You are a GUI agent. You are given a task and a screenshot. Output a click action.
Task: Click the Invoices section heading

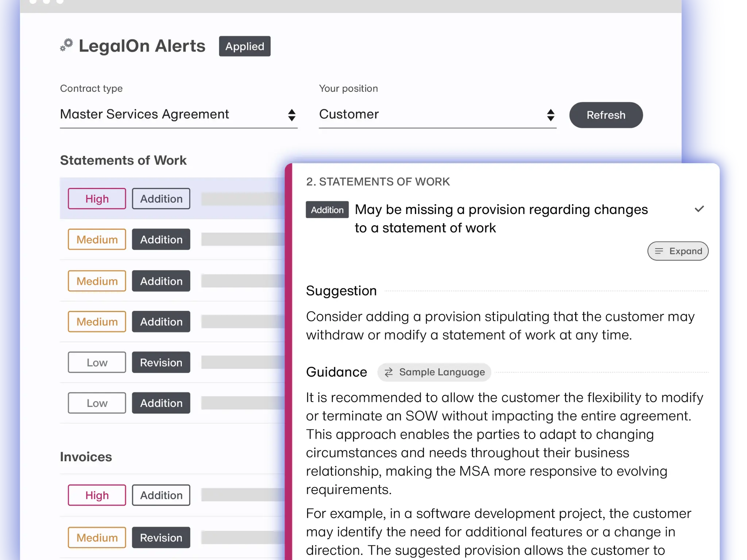(86, 457)
